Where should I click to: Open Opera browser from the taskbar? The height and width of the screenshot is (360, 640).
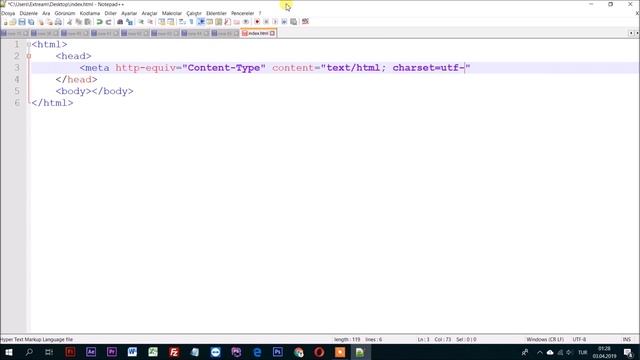click(x=319, y=352)
